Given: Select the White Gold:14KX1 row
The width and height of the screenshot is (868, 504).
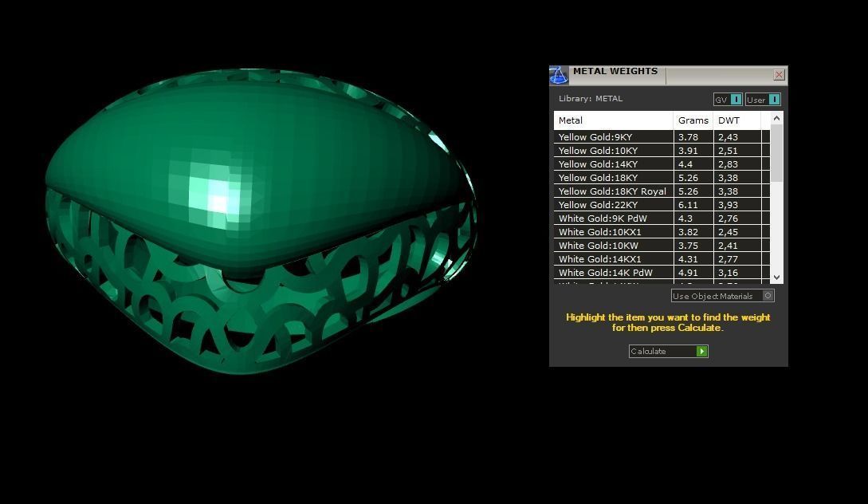Looking at the screenshot, I should coord(662,259).
